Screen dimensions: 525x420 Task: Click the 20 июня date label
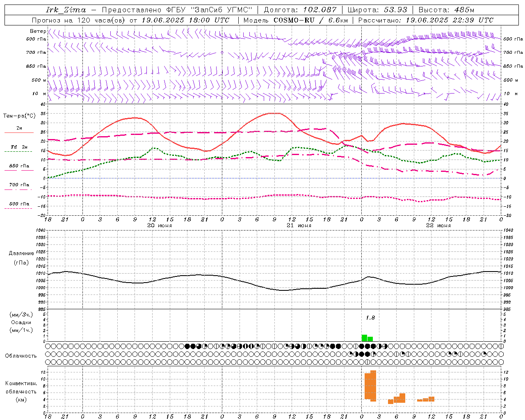click(160, 225)
